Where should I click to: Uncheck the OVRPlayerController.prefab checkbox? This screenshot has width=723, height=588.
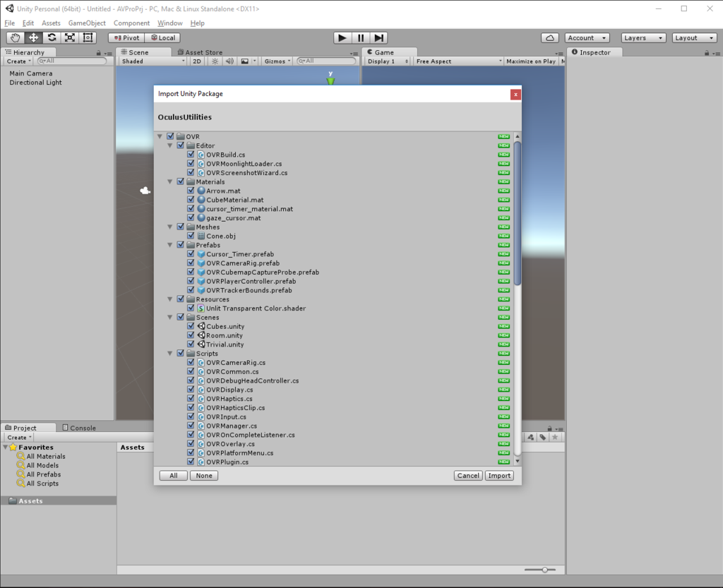click(191, 281)
